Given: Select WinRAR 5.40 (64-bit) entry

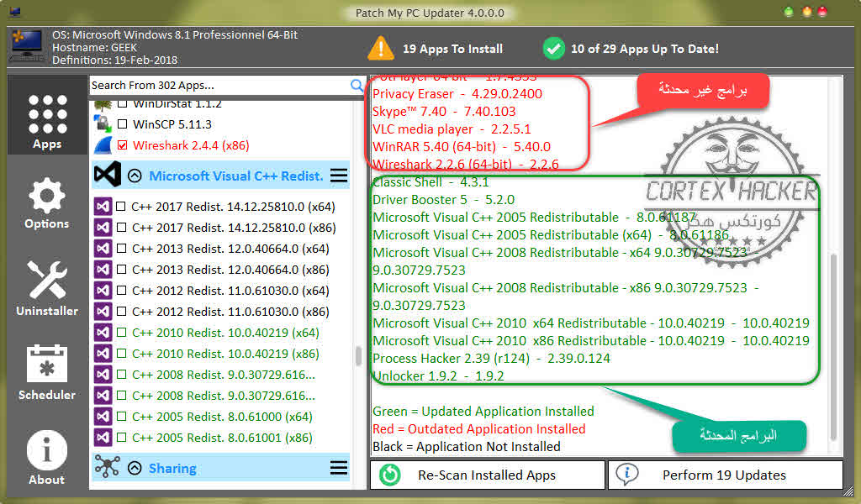Looking at the screenshot, I should pyautogui.click(x=462, y=146).
